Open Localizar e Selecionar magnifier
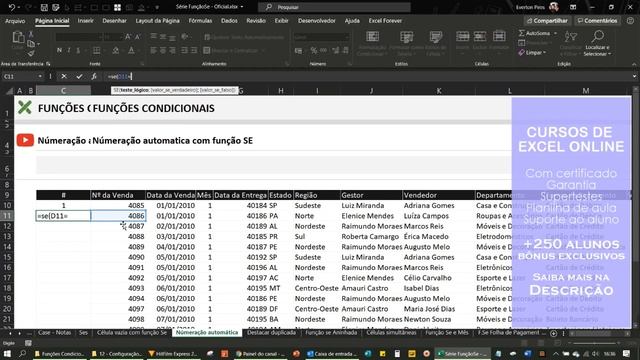 (598, 37)
